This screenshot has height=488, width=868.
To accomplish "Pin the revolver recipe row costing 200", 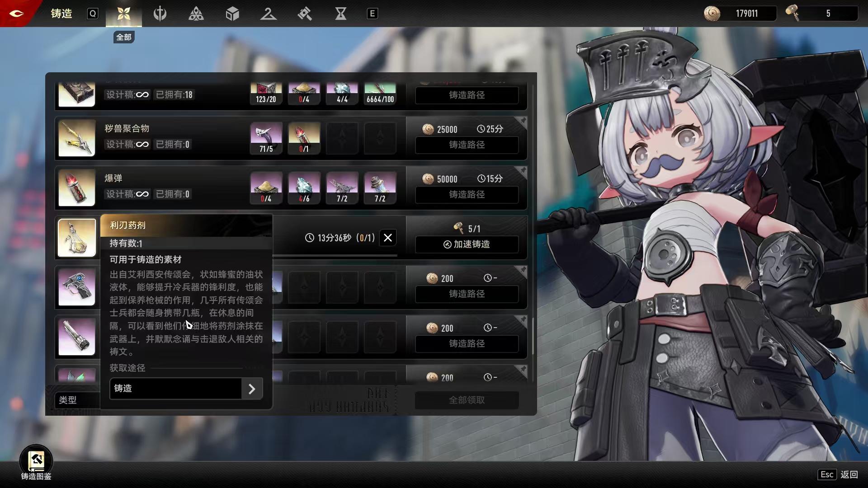I will (x=523, y=270).
